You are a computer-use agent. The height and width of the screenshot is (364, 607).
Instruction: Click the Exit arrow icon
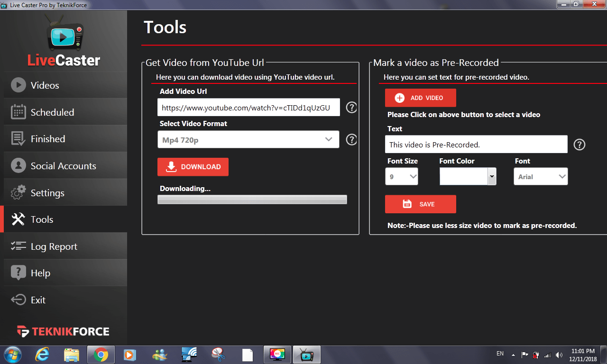18,300
